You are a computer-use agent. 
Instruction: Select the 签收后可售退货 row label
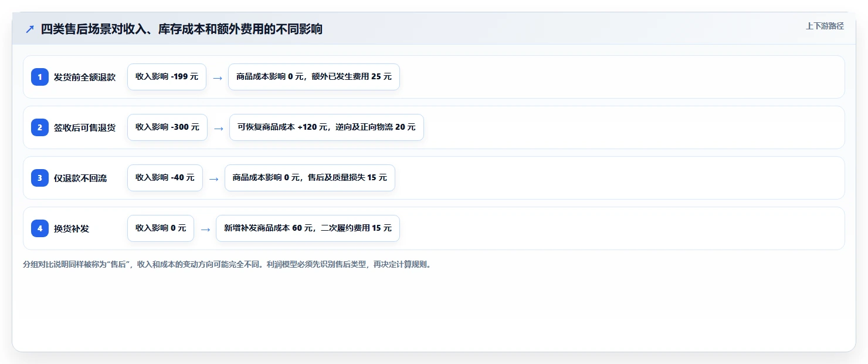(x=84, y=128)
